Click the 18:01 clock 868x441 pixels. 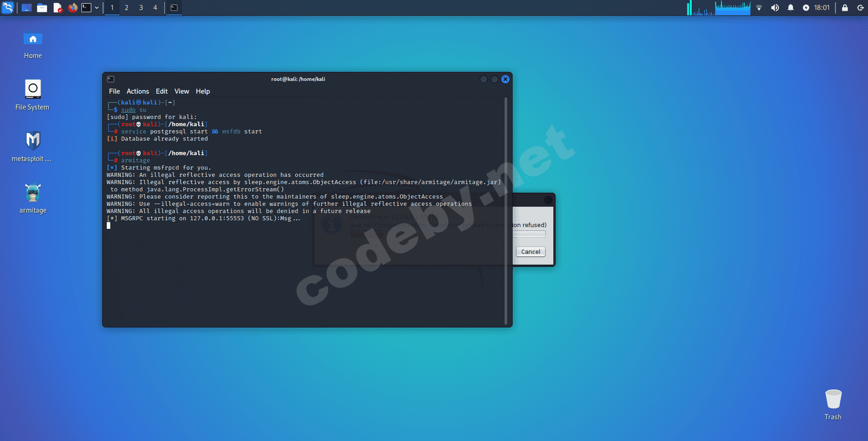click(822, 8)
